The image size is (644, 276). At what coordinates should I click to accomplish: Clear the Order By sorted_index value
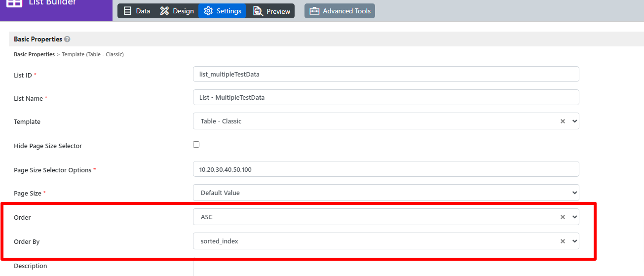click(x=563, y=241)
